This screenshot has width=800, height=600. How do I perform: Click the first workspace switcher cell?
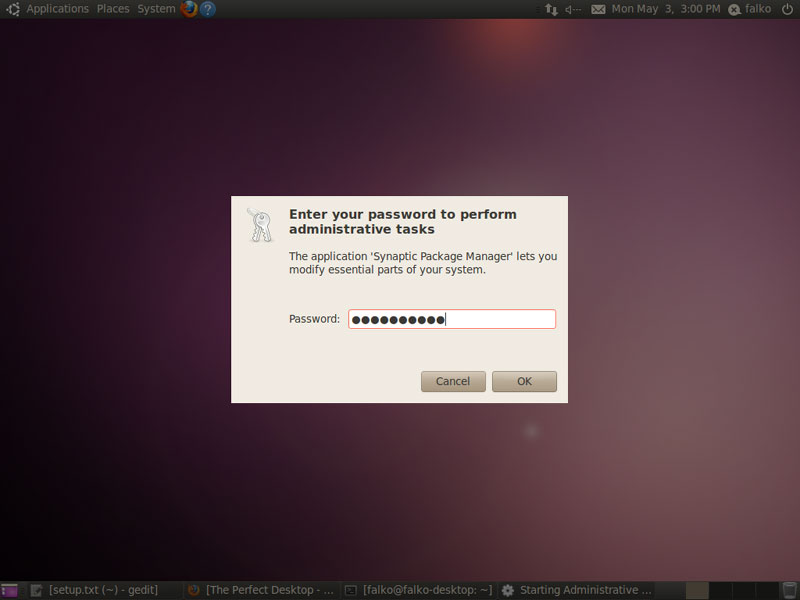click(697, 590)
